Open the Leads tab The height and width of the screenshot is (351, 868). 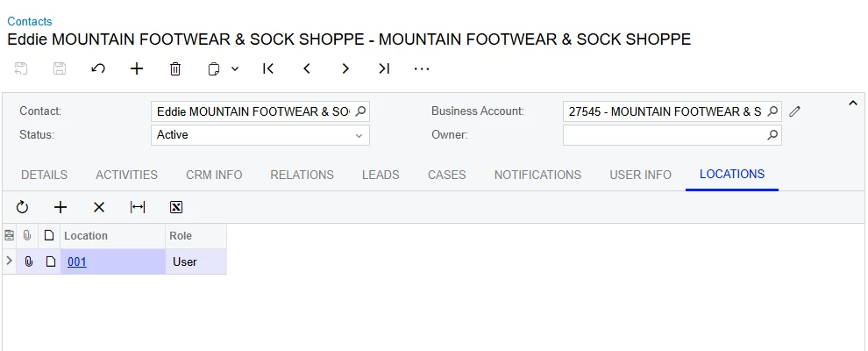pos(381,175)
